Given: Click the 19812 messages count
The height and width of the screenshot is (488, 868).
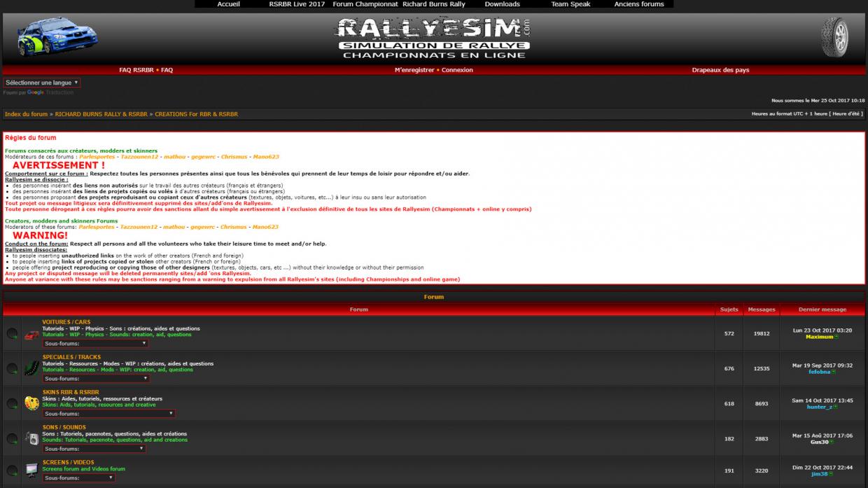Looking at the screenshot, I should [762, 334].
